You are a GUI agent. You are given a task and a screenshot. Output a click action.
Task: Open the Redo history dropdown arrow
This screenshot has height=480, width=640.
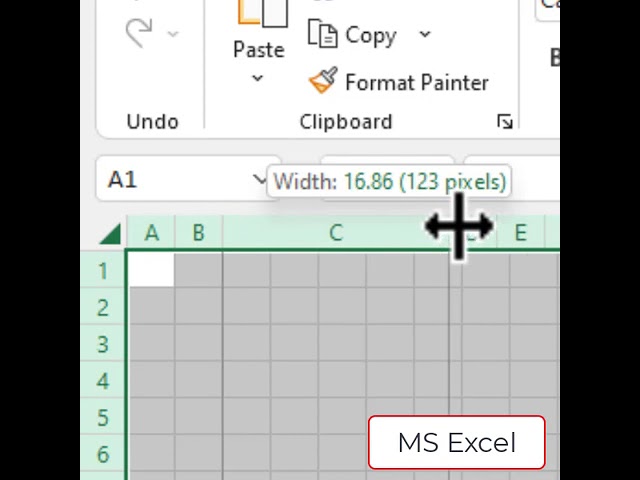pyautogui.click(x=173, y=34)
